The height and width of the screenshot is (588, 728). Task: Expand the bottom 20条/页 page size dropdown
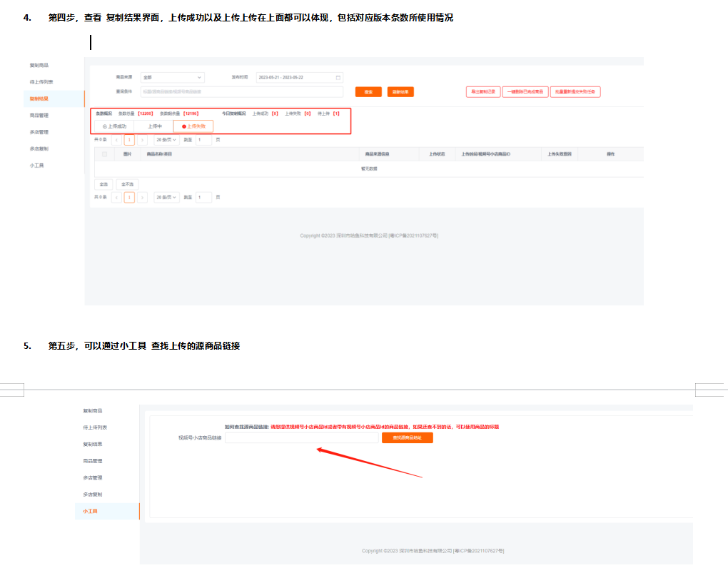pos(167,197)
